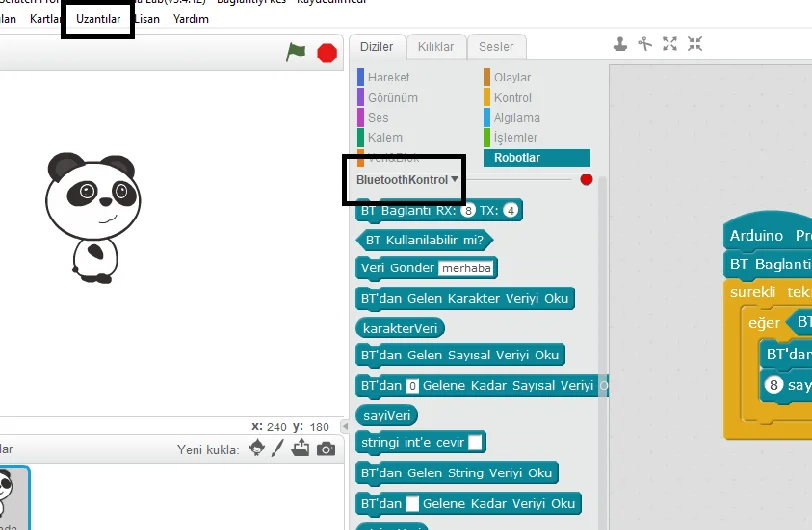Viewport: 812px width, 530px height.
Task: Click the green flag start icon
Action: 296,52
